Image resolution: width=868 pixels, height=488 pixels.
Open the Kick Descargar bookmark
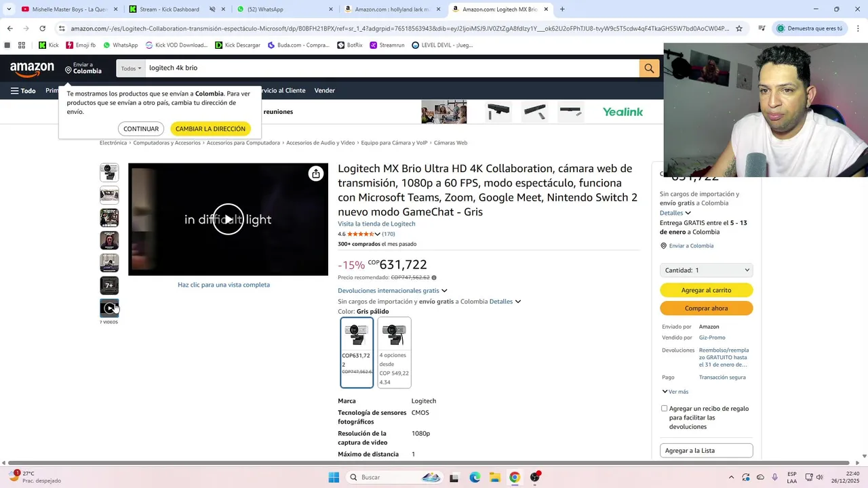coord(237,45)
